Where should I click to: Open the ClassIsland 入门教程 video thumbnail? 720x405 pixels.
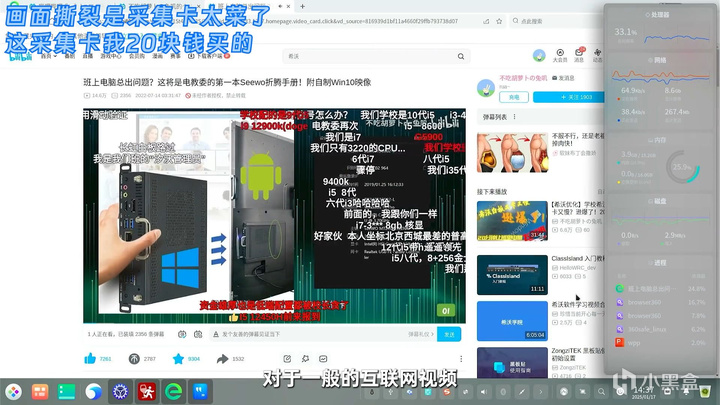pos(512,275)
